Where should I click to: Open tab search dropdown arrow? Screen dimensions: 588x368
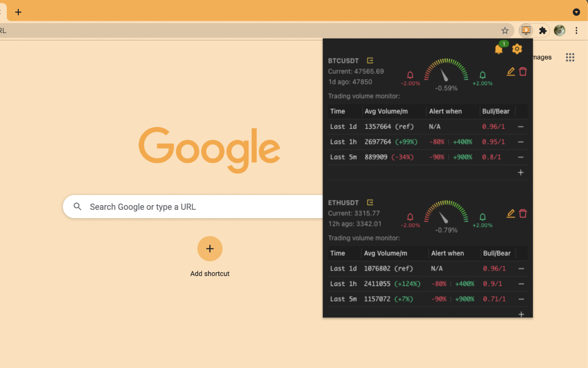pyautogui.click(x=576, y=12)
